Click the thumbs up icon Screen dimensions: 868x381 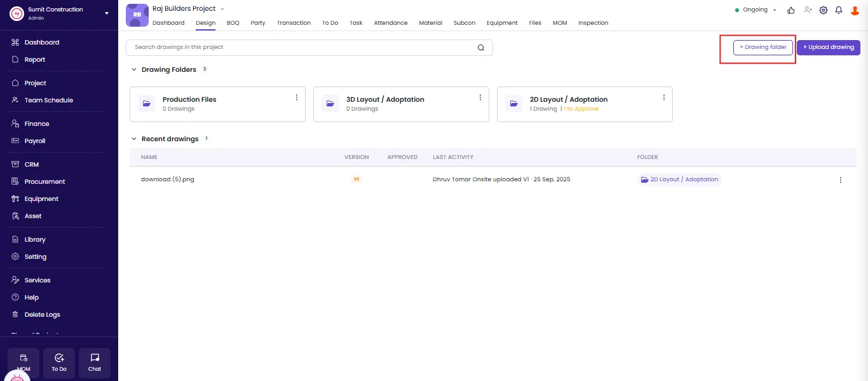click(791, 10)
